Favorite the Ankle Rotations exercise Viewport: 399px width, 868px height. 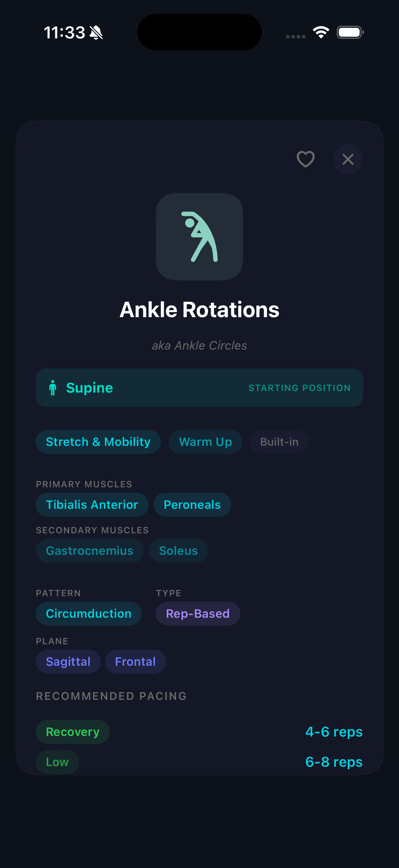point(305,159)
